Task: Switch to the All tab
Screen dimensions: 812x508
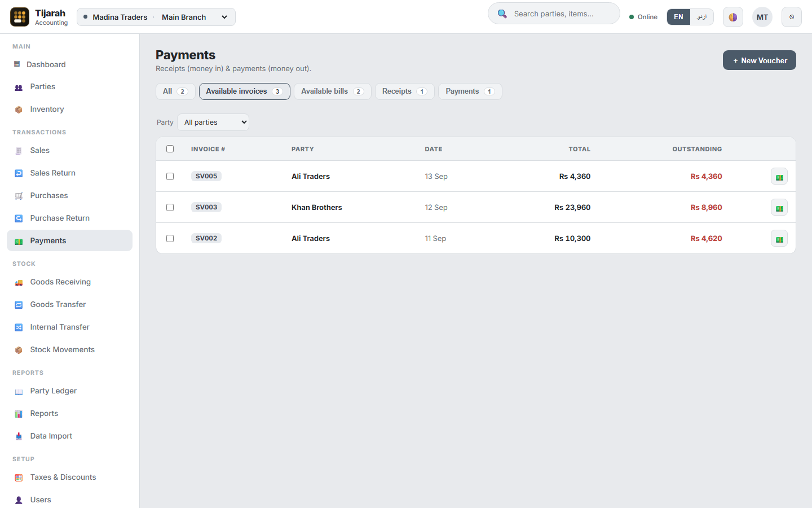Action: 175,91
